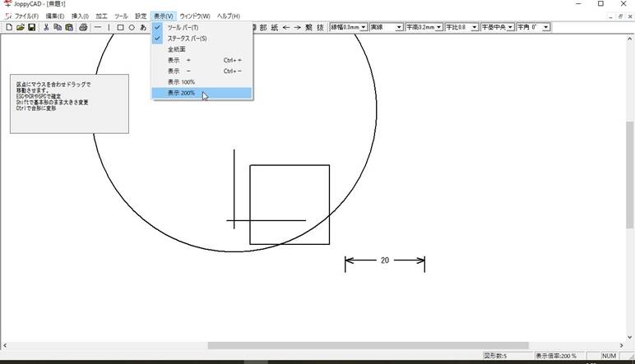Click the Save floppy disk icon
Screen dimensions: 635x364
[31, 27]
